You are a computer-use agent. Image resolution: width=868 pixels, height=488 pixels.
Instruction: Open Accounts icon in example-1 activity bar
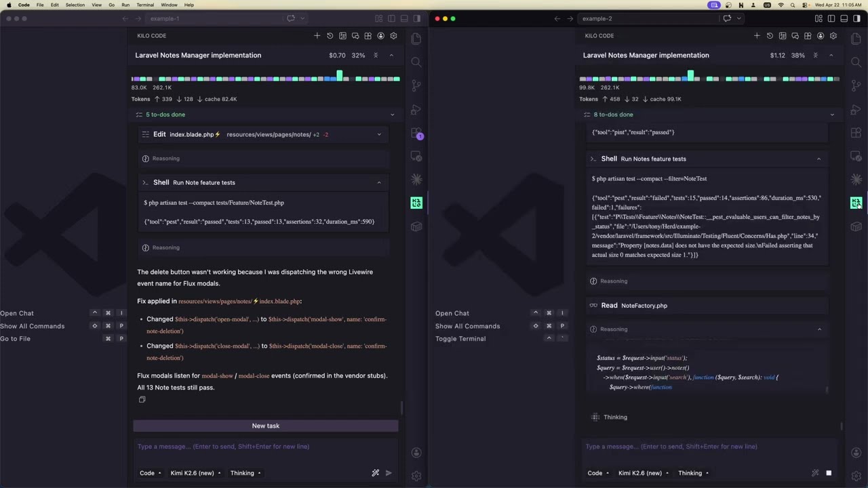click(x=416, y=453)
